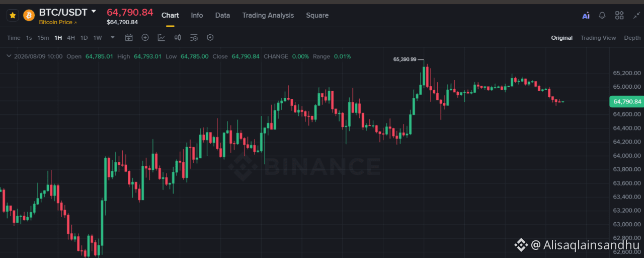Open the Bitcoin Price link
Viewport: 644px width, 258px height.
pyautogui.click(x=58, y=22)
